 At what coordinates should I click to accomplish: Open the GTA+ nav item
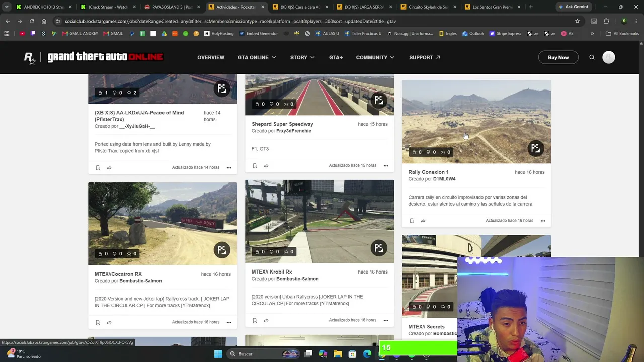point(336,57)
